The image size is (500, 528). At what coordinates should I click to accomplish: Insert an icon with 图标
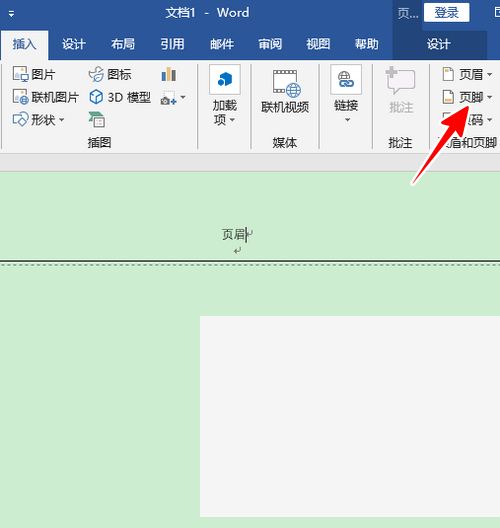110,74
